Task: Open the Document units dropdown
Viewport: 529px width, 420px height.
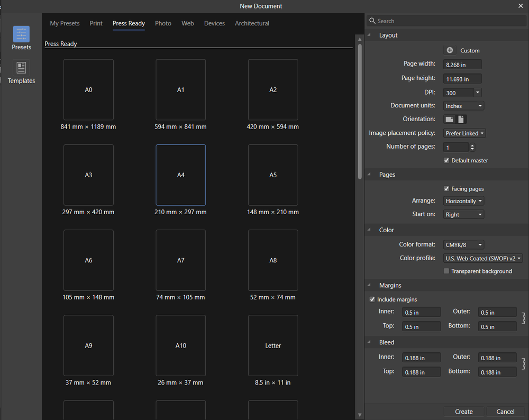Action: tap(463, 106)
